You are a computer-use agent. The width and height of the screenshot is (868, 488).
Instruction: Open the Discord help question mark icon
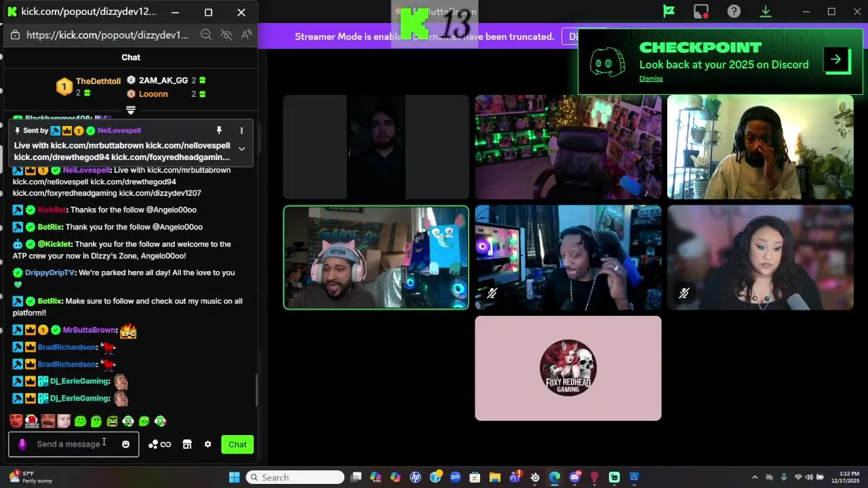tap(734, 12)
